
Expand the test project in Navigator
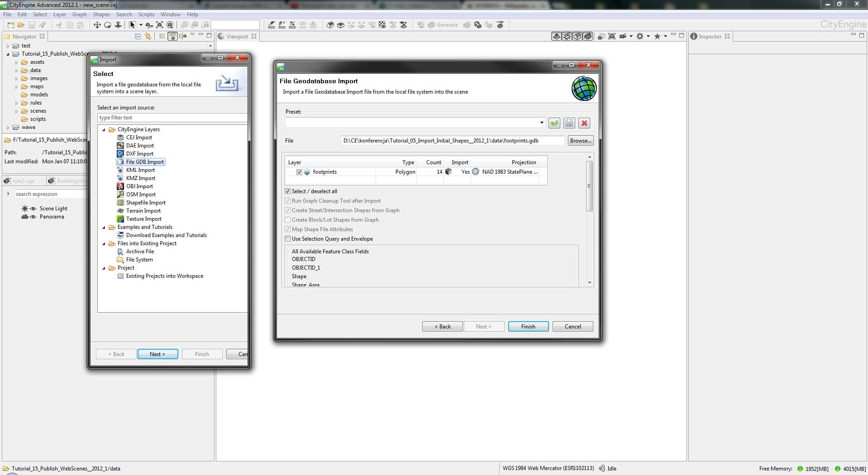pos(8,46)
